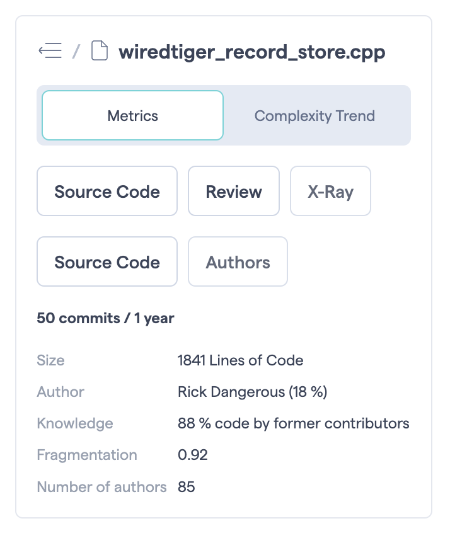The width and height of the screenshot is (450, 533).
Task: Show the Authors view
Action: point(238,262)
